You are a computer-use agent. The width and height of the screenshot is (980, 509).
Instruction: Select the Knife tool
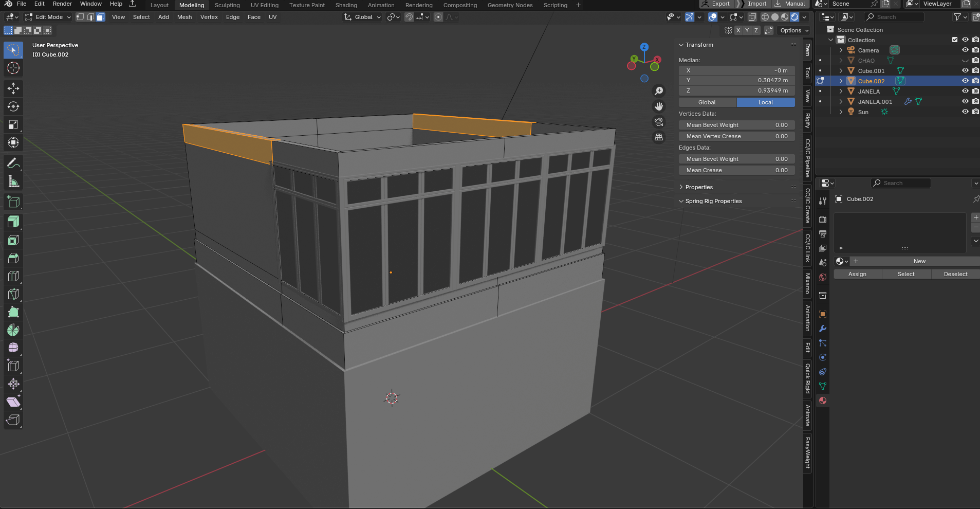click(13, 294)
